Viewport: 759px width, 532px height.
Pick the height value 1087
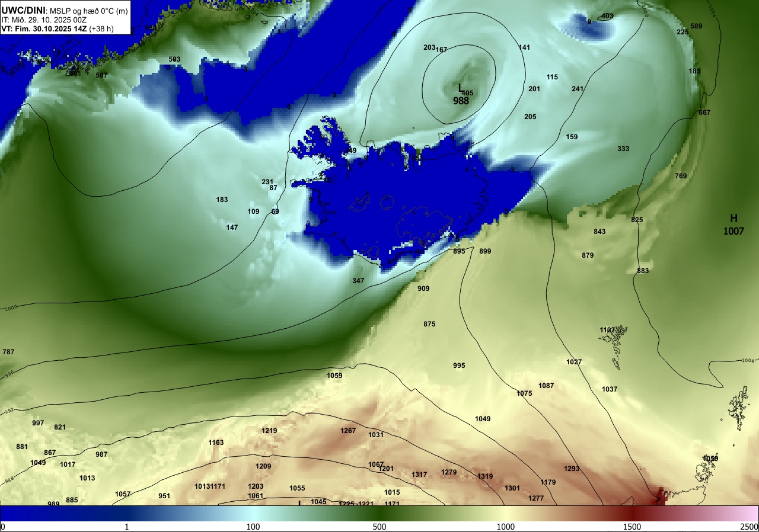click(546, 386)
